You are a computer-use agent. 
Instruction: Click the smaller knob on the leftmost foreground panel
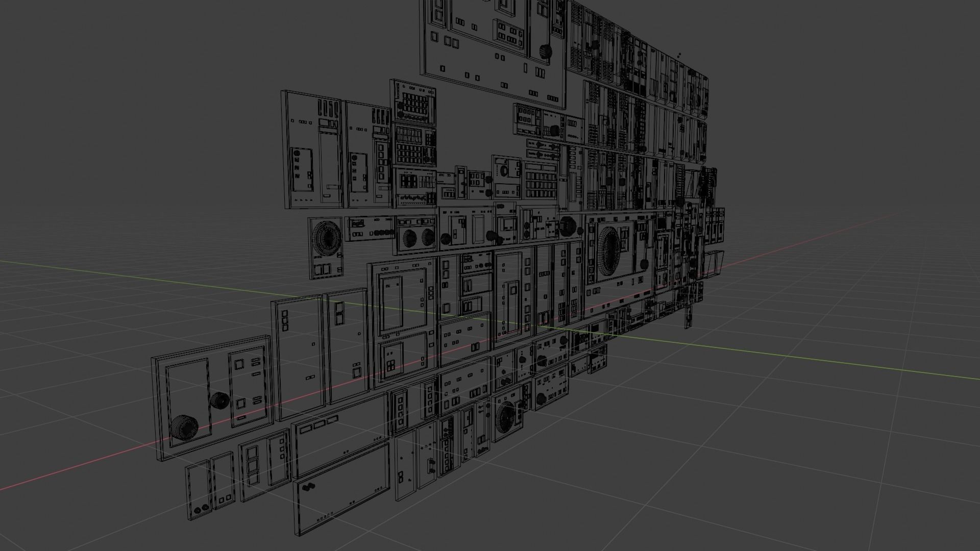pyautogui.click(x=219, y=400)
